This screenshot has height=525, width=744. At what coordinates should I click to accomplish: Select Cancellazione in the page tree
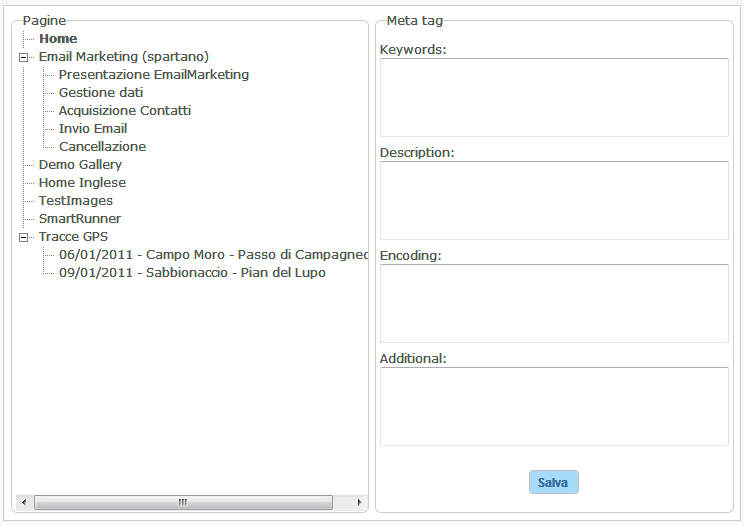tap(102, 147)
